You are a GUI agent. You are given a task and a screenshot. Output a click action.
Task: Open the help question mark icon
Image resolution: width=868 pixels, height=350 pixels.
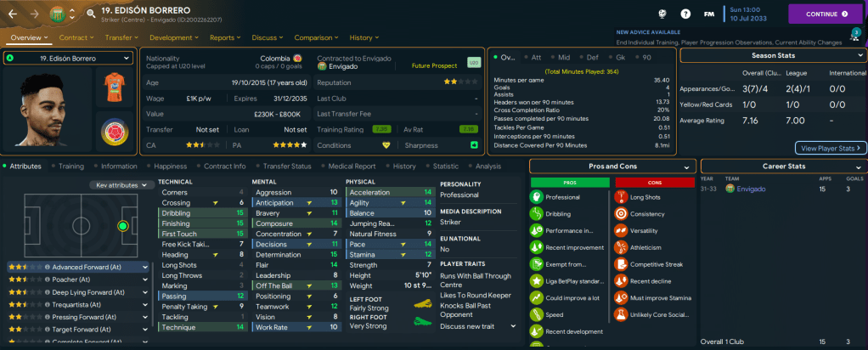click(685, 14)
